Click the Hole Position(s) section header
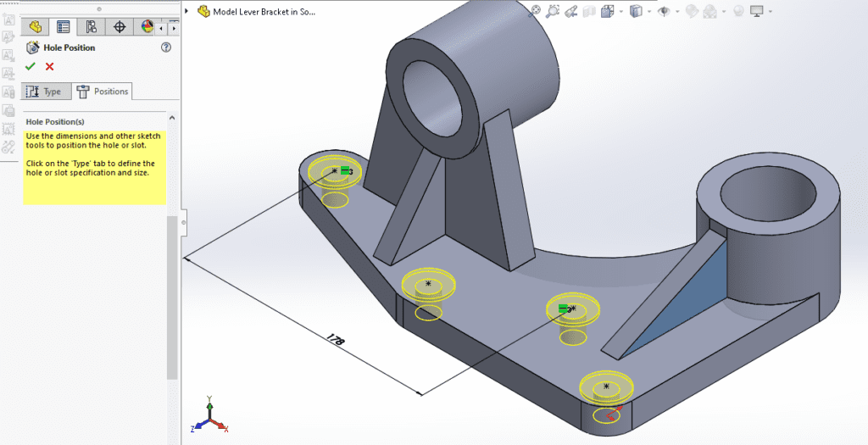The height and width of the screenshot is (445, 868). [x=55, y=122]
